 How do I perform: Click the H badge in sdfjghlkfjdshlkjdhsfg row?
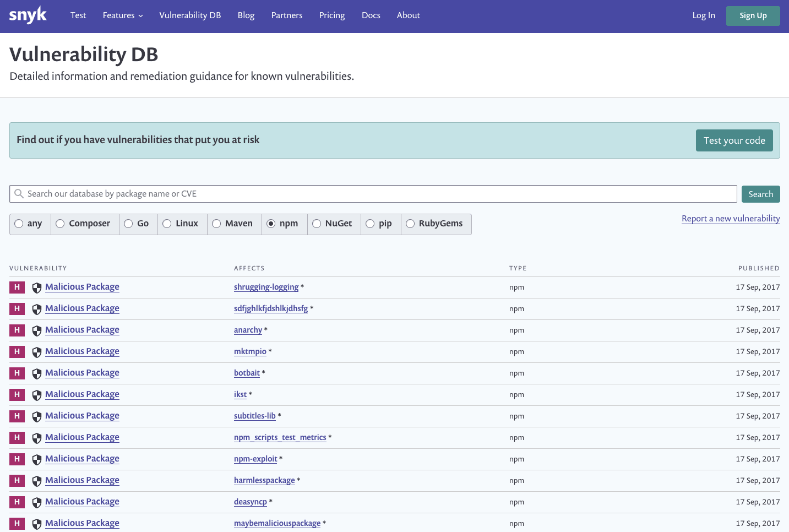click(17, 308)
